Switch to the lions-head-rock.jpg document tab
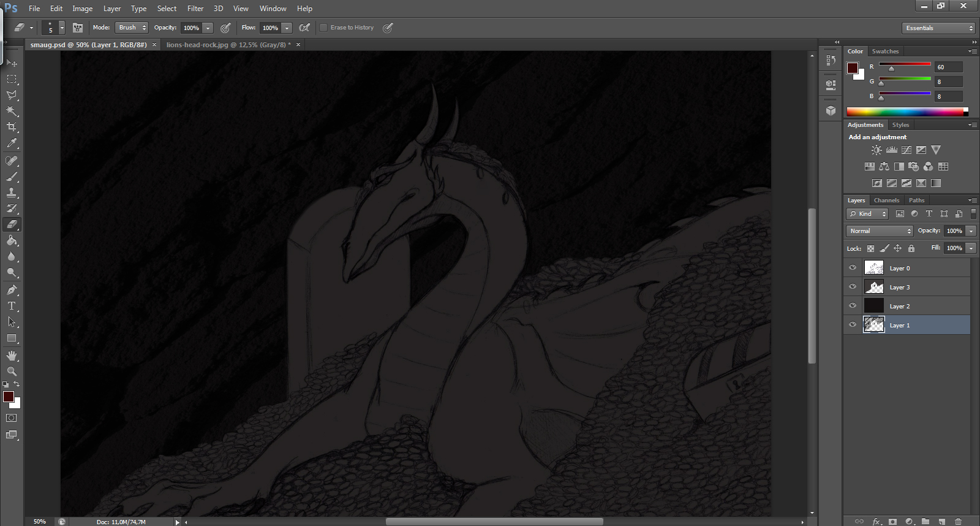This screenshot has width=980, height=526. (228, 45)
